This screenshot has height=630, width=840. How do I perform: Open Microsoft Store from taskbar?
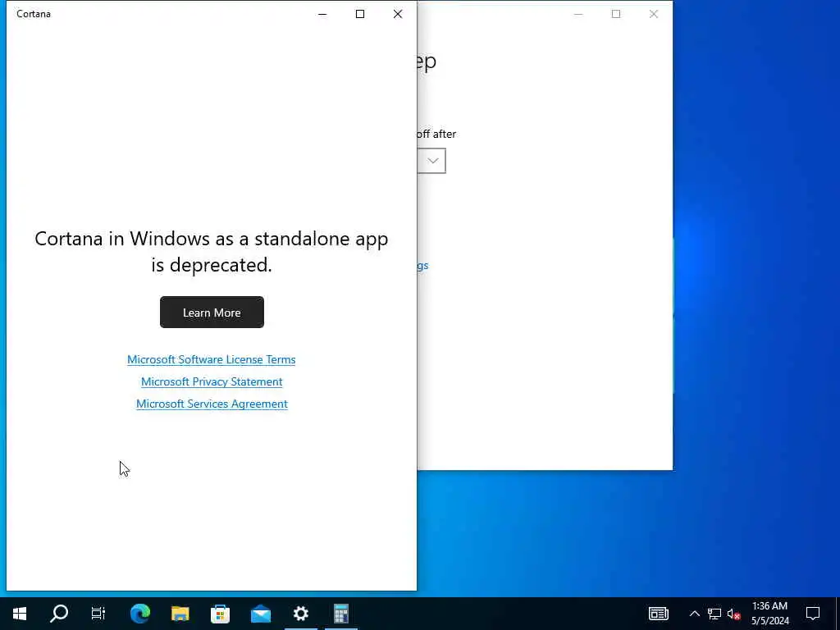(220, 614)
